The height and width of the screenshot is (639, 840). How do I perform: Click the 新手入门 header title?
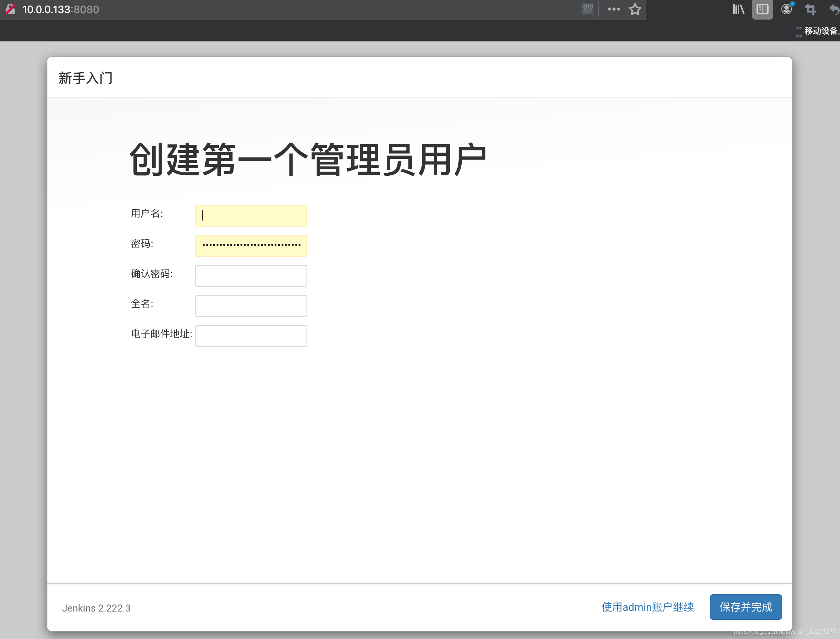click(85, 78)
